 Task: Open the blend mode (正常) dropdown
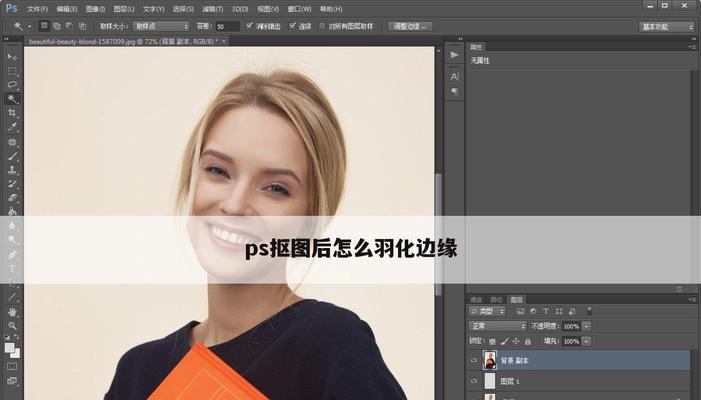coord(498,326)
